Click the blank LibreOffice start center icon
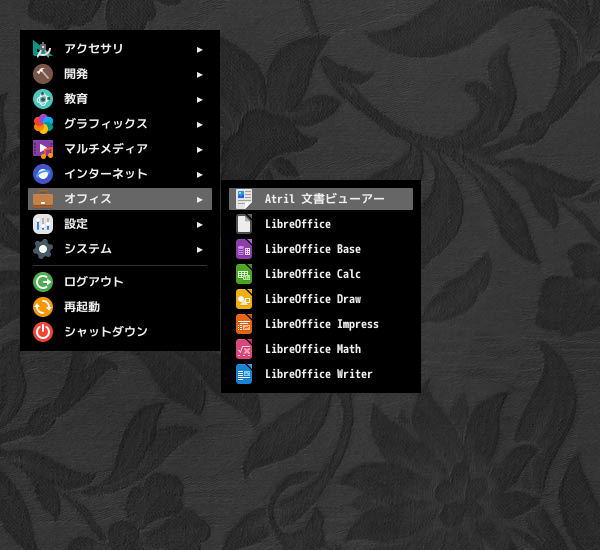 pos(244,224)
